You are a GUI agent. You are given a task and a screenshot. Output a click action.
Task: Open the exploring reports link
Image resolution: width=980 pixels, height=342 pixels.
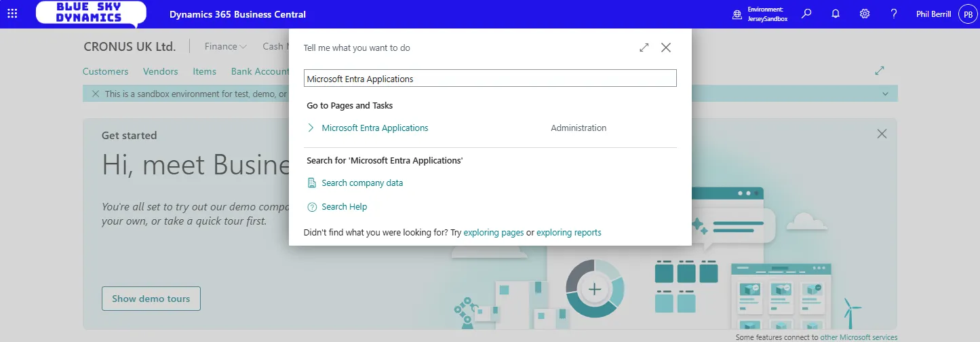pyautogui.click(x=569, y=232)
